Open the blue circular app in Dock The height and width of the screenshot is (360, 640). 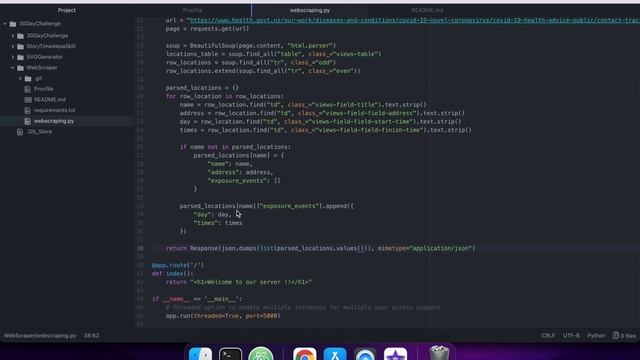[365, 354]
